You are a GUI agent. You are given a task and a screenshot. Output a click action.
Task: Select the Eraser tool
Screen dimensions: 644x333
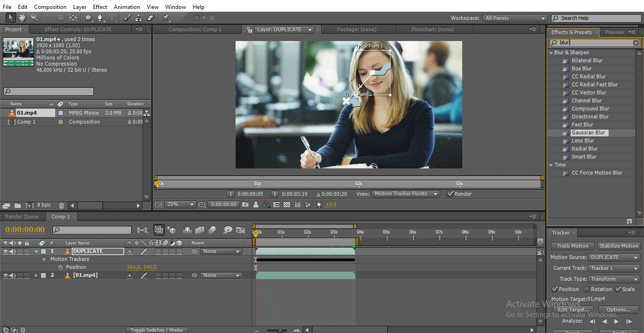[151, 18]
